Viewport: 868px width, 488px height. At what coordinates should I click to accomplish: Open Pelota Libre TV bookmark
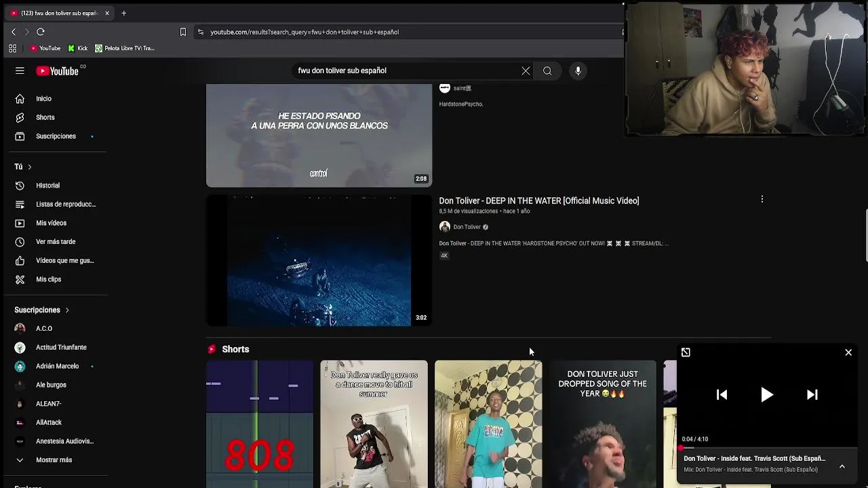click(125, 48)
